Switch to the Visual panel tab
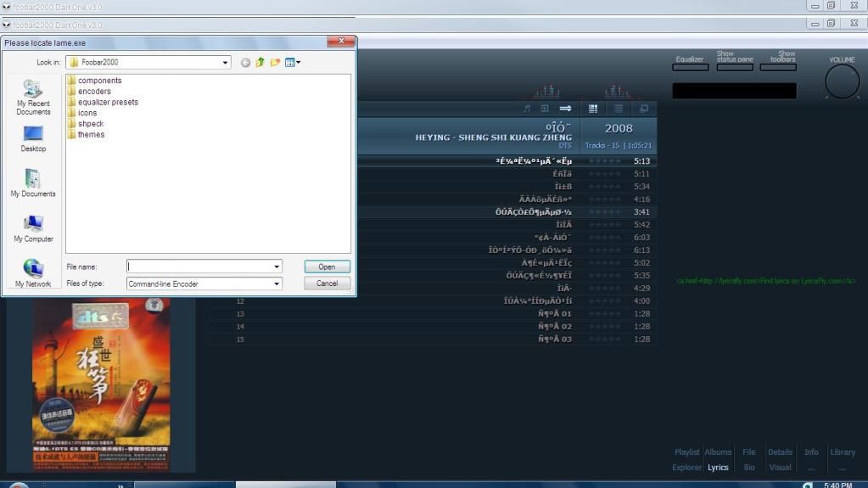Viewport: 868px width, 488px height. [780, 468]
